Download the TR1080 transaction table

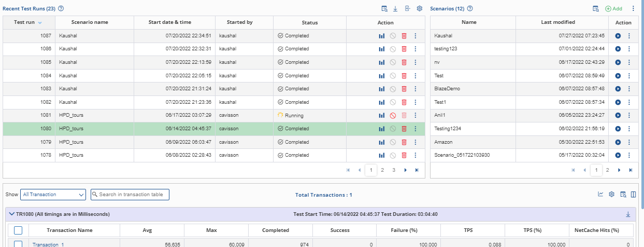click(628, 214)
